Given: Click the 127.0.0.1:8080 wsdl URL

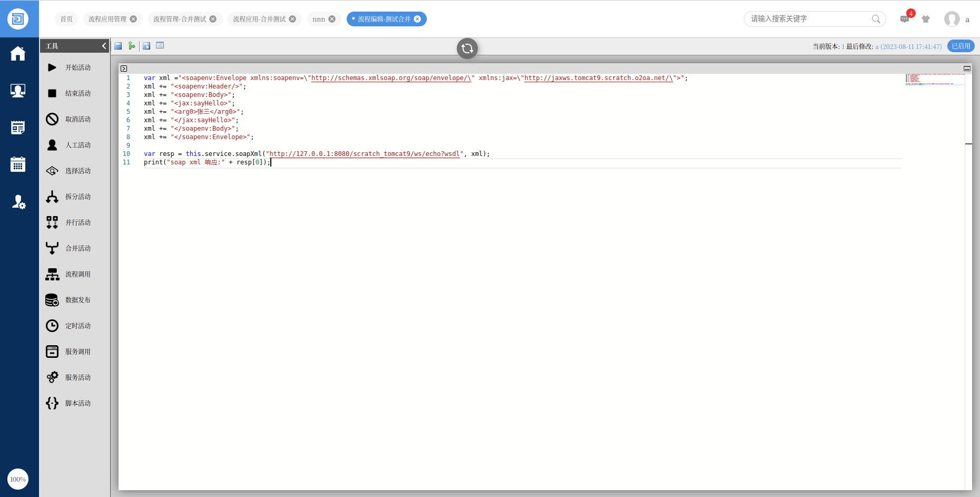Looking at the screenshot, I should click(365, 154).
